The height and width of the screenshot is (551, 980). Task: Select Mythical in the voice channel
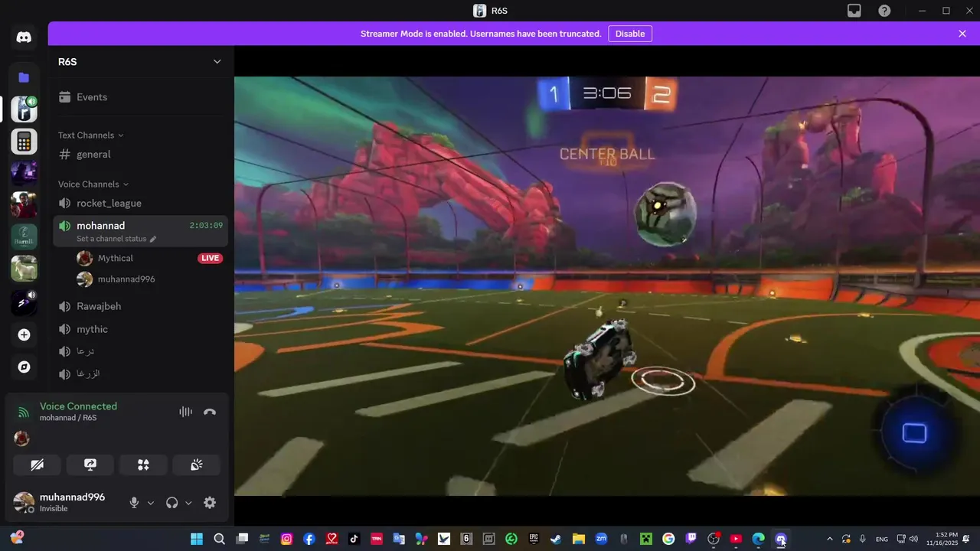(149, 259)
